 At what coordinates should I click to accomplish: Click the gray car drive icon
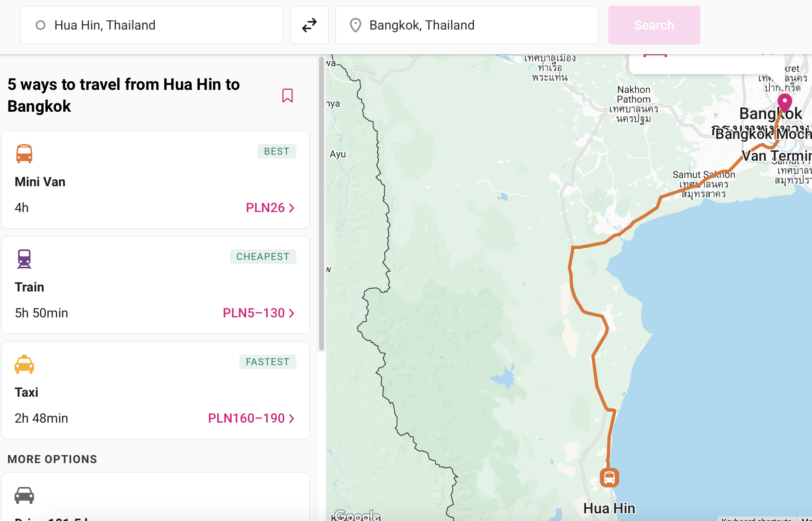[24, 495]
